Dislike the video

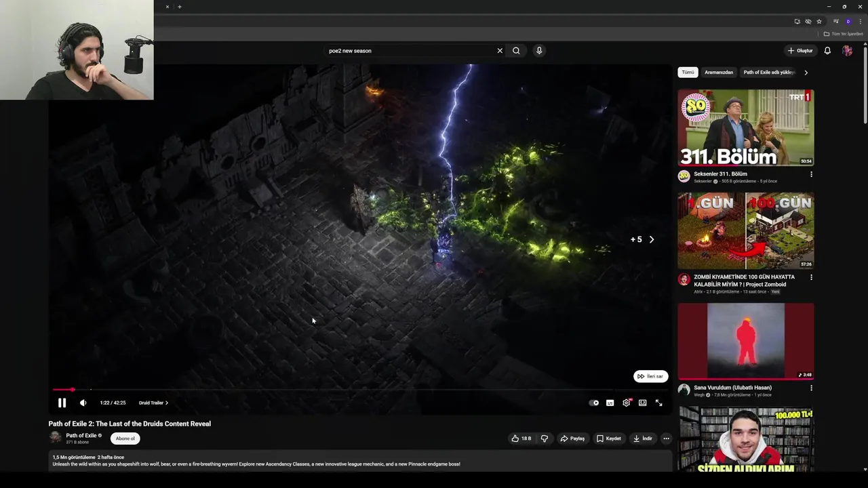point(544,439)
